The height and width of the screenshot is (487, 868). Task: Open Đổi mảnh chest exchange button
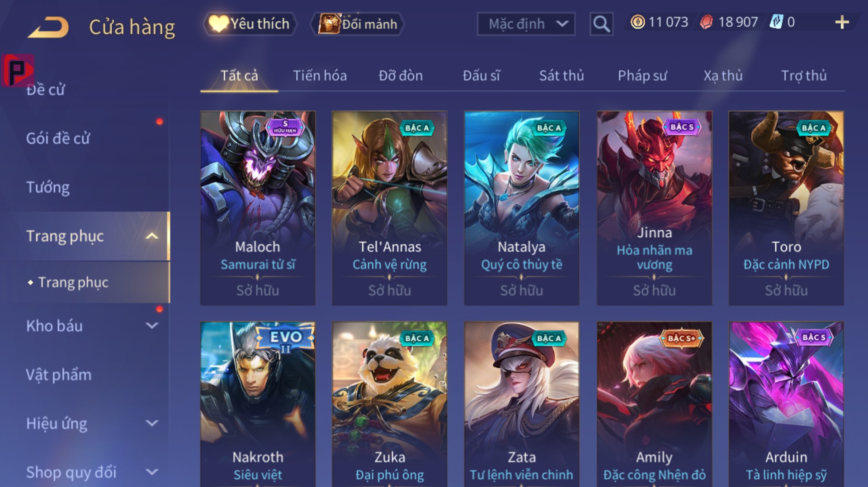click(357, 23)
